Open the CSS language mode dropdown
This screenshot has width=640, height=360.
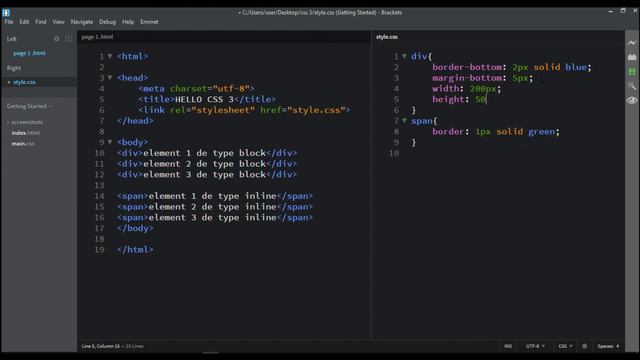[x=565, y=346]
